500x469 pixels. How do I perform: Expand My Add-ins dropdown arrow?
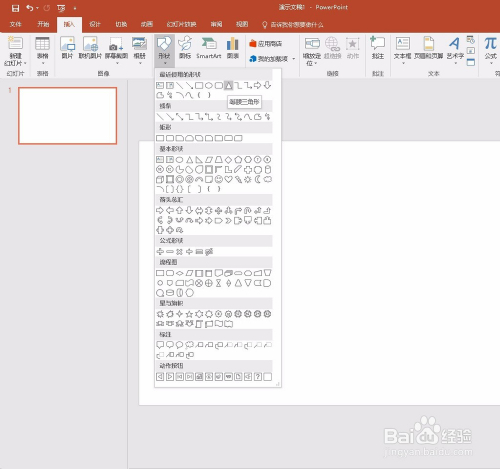[294, 59]
